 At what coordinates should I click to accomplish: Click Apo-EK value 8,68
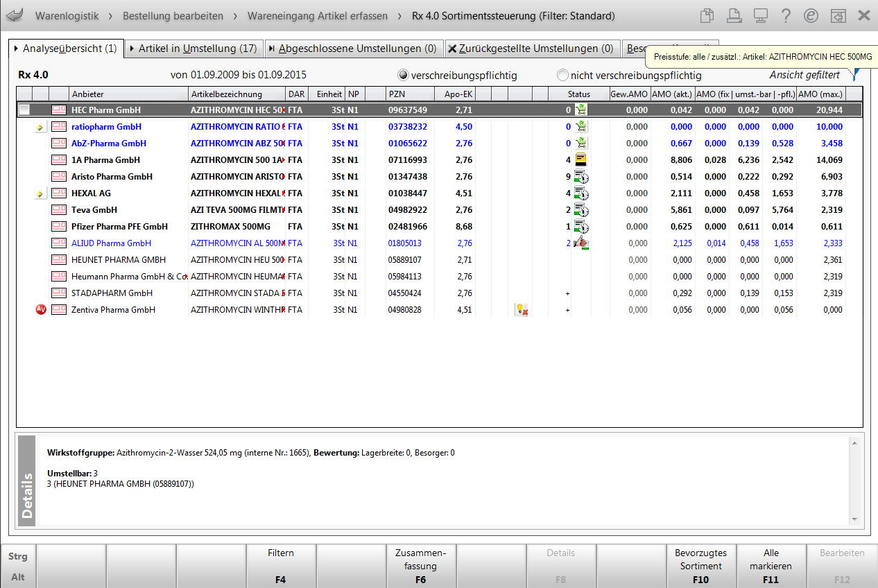coord(464,227)
